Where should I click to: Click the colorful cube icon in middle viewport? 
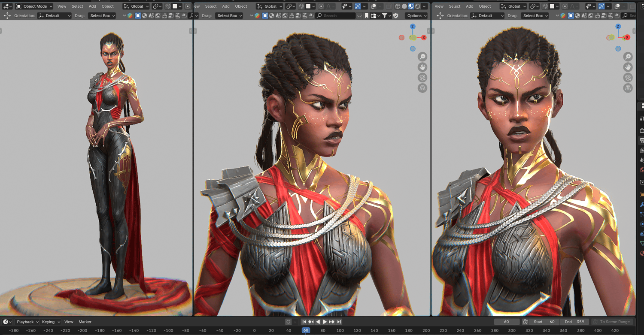(x=257, y=15)
